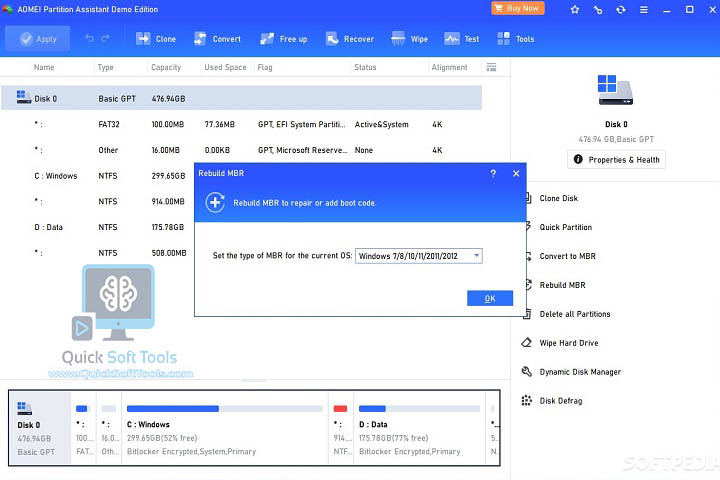The width and height of the screenshot is (720, 480).
Task: Click the plus icon in Rebuild MBR header
Action: click(x=215, y=203)
